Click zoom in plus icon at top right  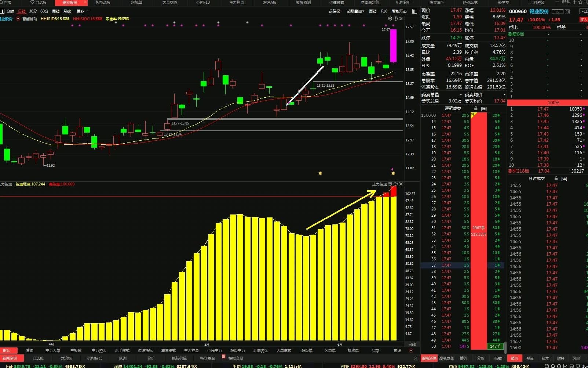click(x=575, y=2)
